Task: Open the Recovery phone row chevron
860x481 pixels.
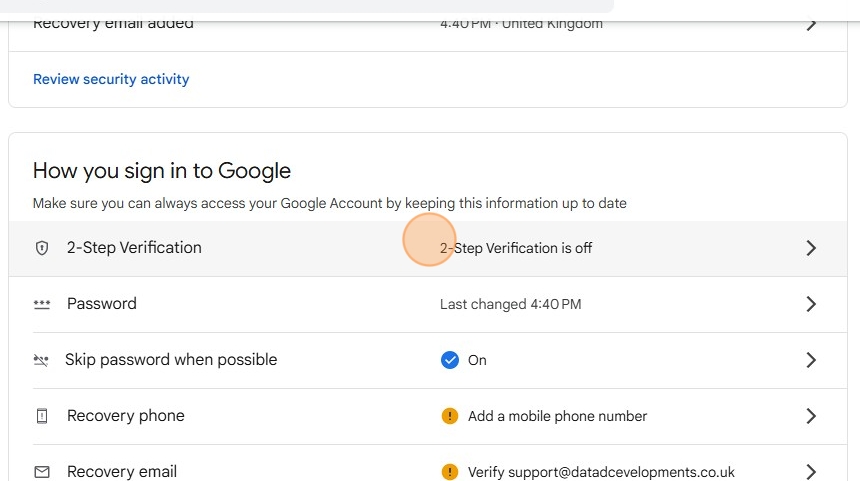Action: [811, 416]
